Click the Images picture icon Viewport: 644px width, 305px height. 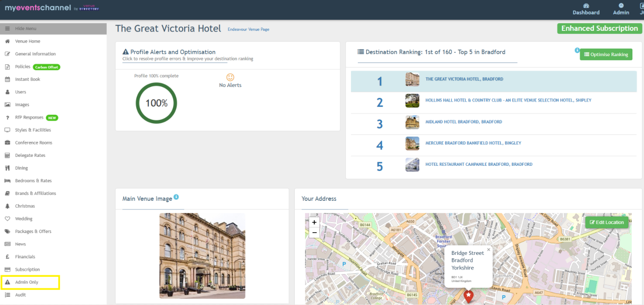[x=7, y=105]
